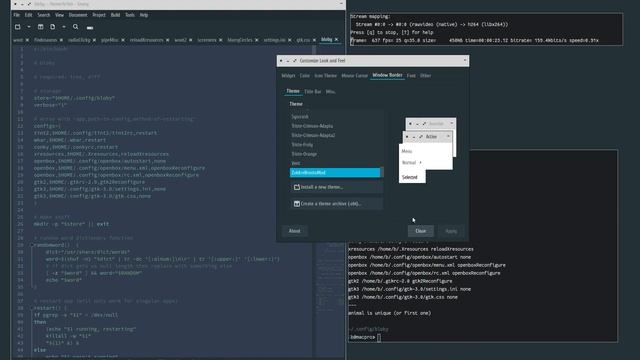Open the dropdown arrow beside the new file icon
Viewport: 640px width, 360px height.
pyautogui.click(x=29, y=27)
